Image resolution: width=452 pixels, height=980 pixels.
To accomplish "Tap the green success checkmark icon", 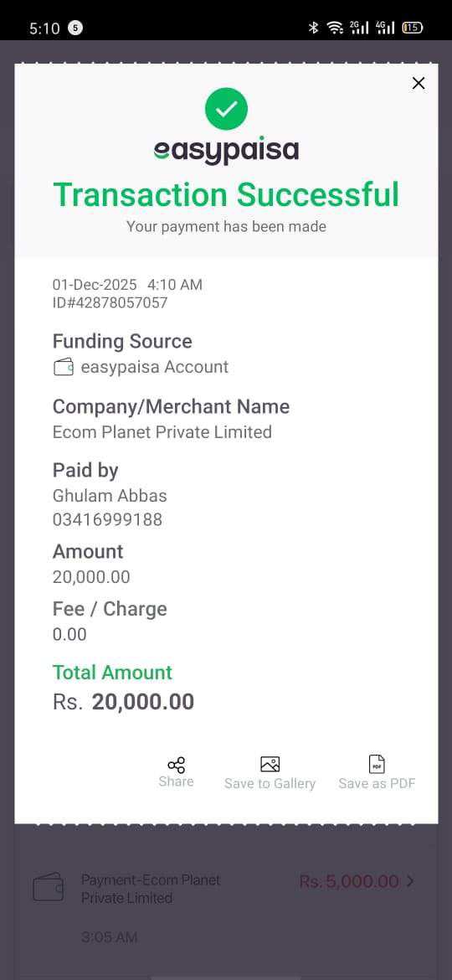I will (x=226, y=110).
